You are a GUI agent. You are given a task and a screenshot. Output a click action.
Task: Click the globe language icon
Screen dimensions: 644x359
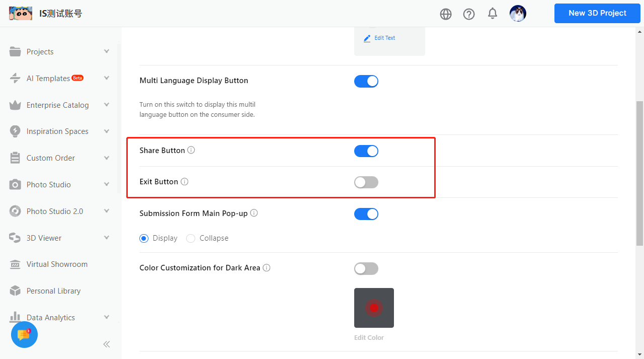click(446, 14)
